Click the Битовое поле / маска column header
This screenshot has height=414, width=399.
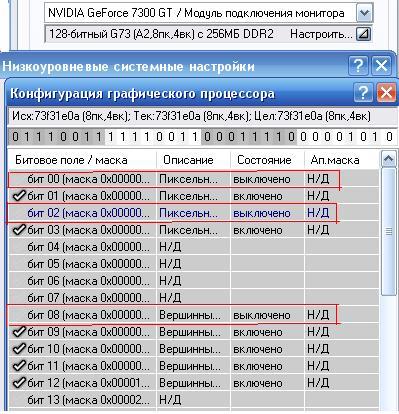click(x=82, y=160)
